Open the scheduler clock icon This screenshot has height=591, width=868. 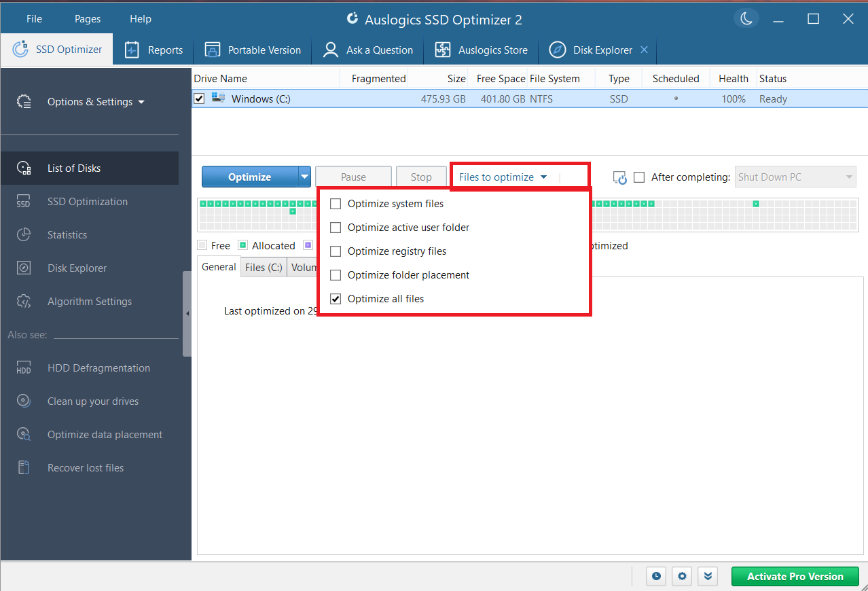[x=655, y=576]
